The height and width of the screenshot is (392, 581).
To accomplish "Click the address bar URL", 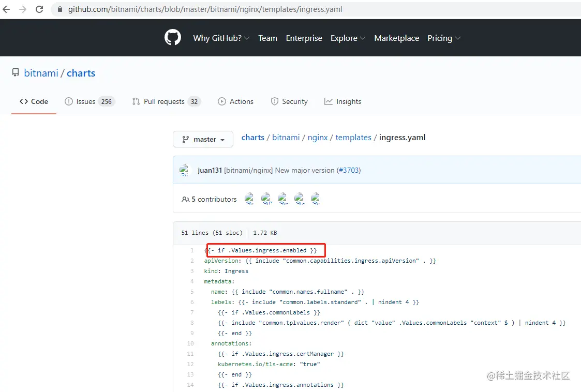I will (205, 9).
